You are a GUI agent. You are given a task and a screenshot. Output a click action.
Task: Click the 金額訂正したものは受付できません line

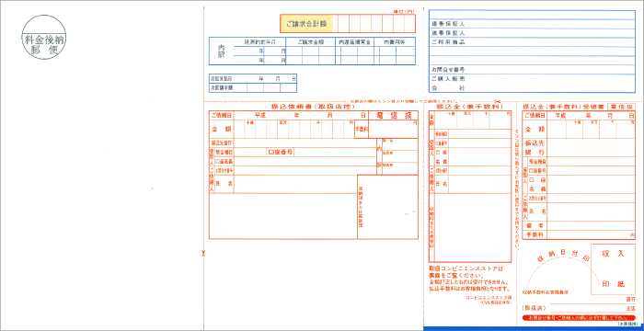[469, 282]
